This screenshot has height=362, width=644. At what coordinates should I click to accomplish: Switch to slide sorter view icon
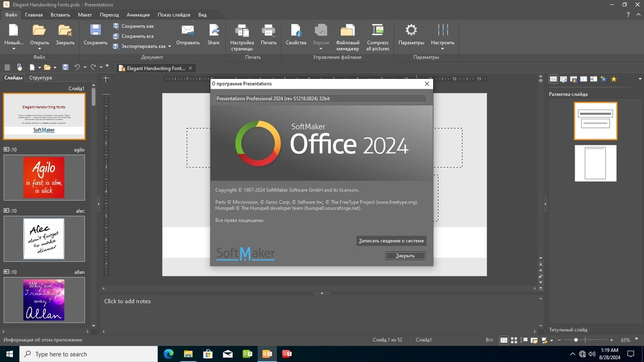[514, 340]
